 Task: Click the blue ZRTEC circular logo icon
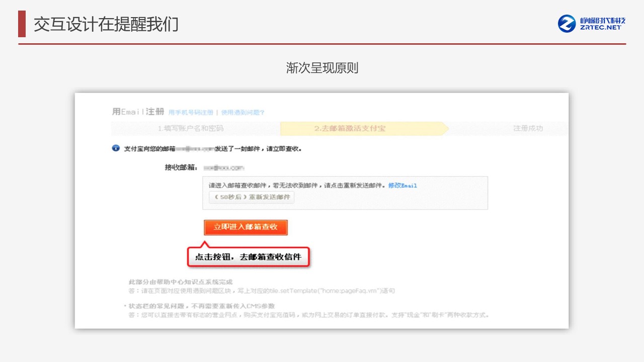pos(567,24)
